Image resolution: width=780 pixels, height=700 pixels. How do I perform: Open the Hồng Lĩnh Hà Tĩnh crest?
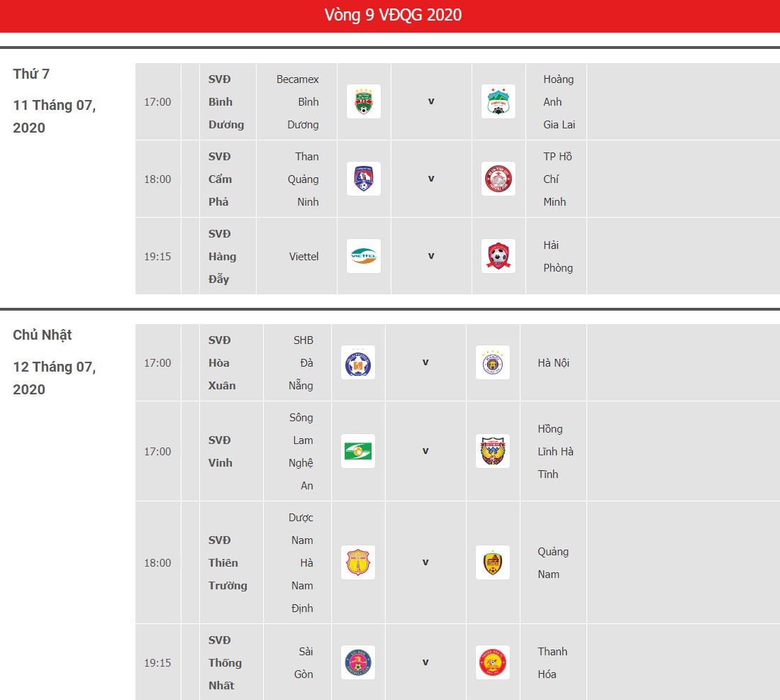493,451
